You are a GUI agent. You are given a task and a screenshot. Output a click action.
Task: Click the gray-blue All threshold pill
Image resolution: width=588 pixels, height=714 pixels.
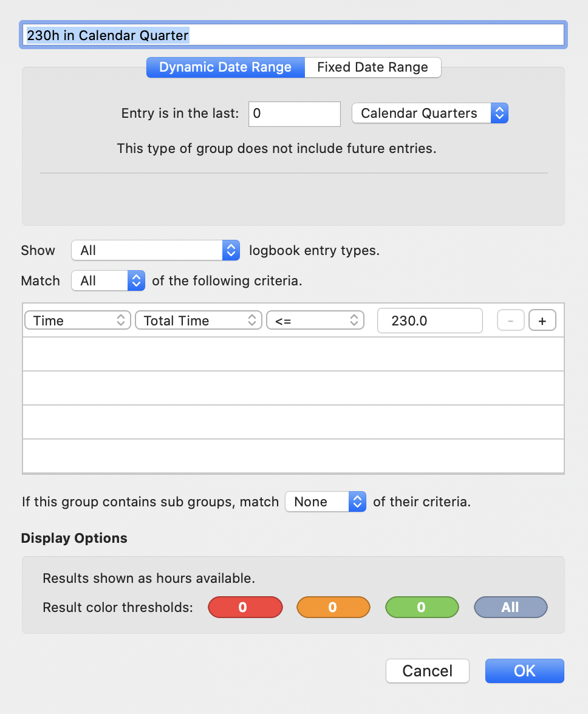pyautogui.click(x=511, y=607)
